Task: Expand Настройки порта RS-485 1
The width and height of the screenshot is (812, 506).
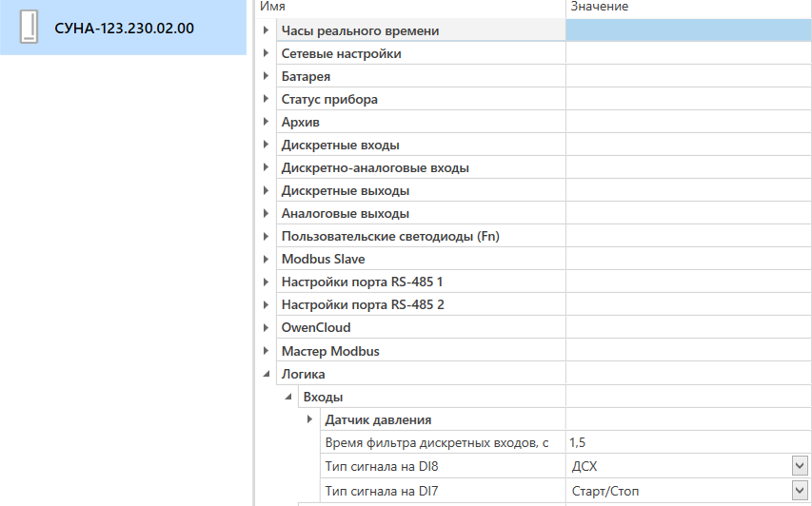Action: point(266,281)
